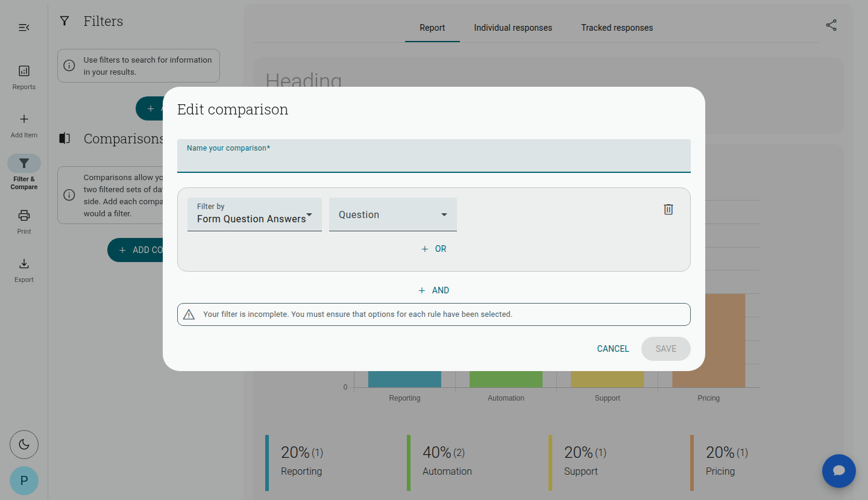Image resolution: width=868 pixels, height=500 pixels.
Task: Click the Reporting chart bar
Action: click(x=404, y=379)
